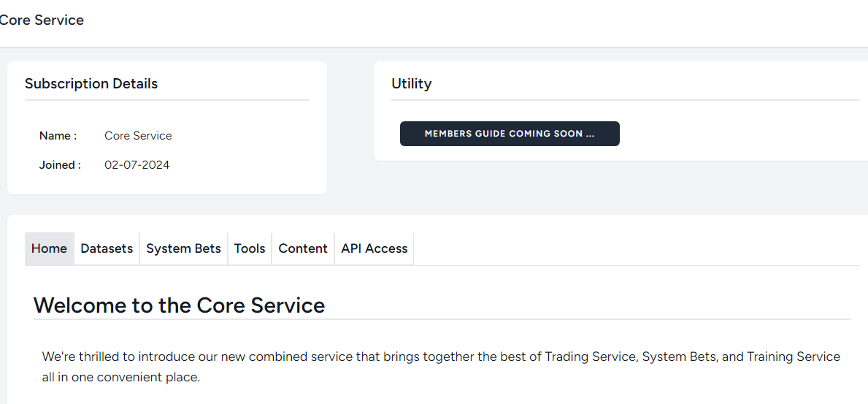Click "Trading Service" in the welcome paragraph

591,357
